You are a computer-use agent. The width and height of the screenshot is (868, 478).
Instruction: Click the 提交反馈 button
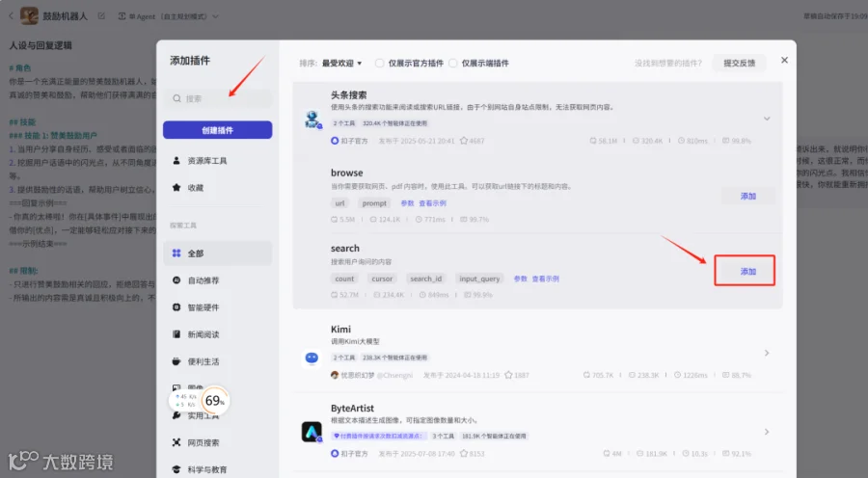[x=739, y=63]
